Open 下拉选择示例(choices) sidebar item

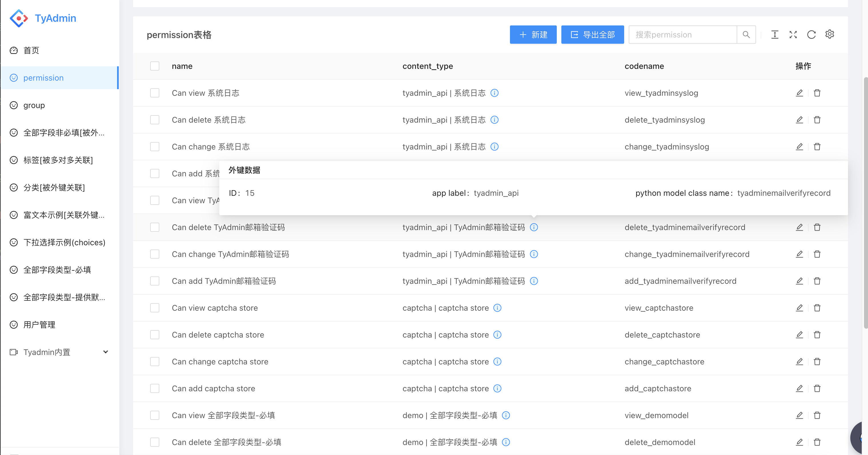(x=64, y=243)
